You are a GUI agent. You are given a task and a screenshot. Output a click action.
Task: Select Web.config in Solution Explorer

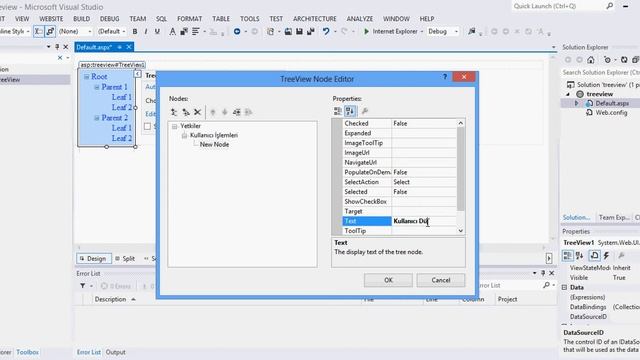tap(611, 113)
